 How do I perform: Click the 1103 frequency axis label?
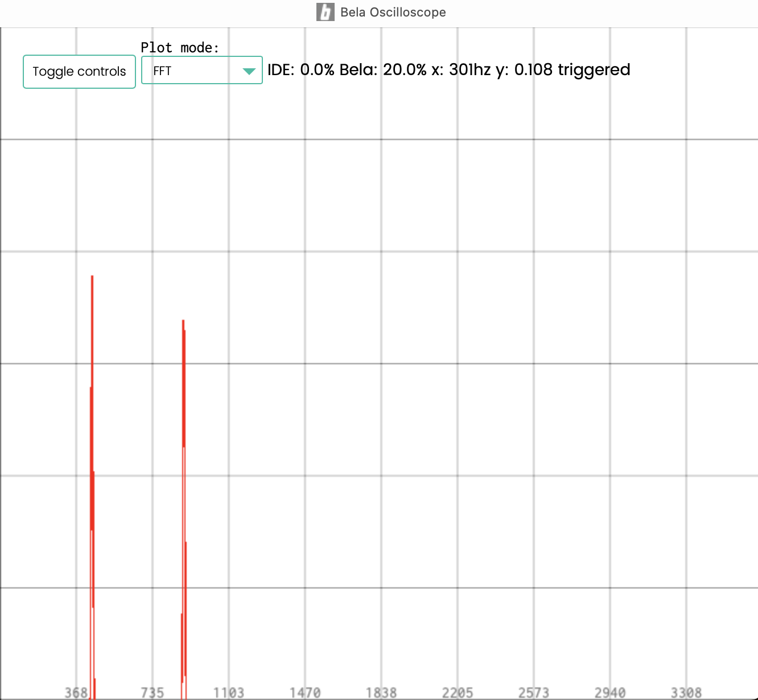tap(229, 693)
